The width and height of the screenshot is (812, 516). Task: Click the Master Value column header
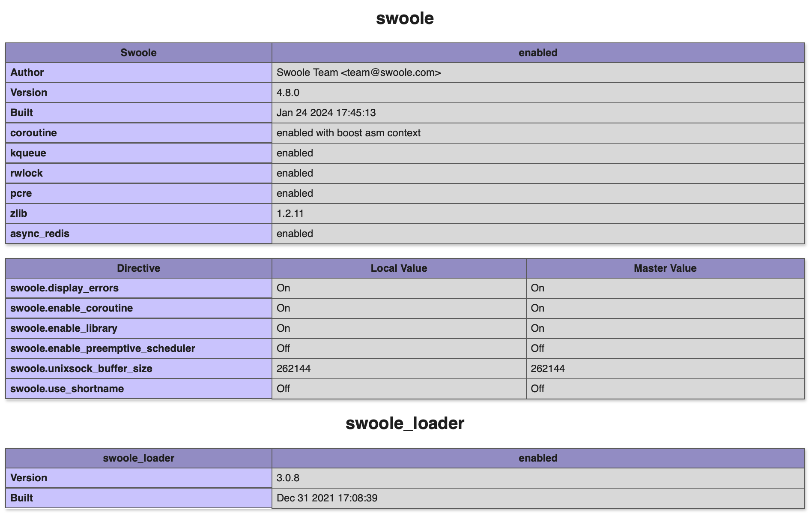point(665,268)
